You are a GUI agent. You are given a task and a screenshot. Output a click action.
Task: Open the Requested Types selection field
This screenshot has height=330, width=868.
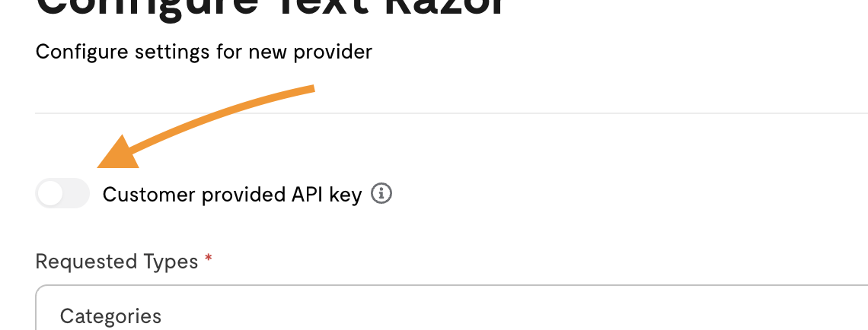click(x=452, y=308)
